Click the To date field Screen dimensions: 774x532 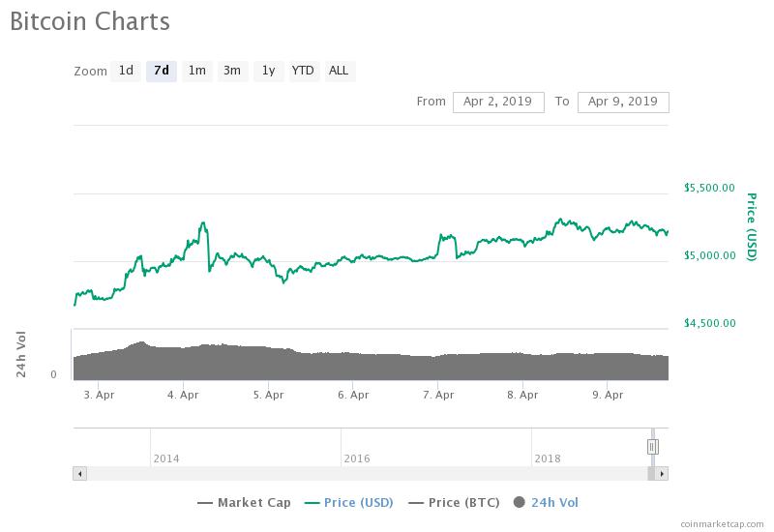[x=622, y=102]
